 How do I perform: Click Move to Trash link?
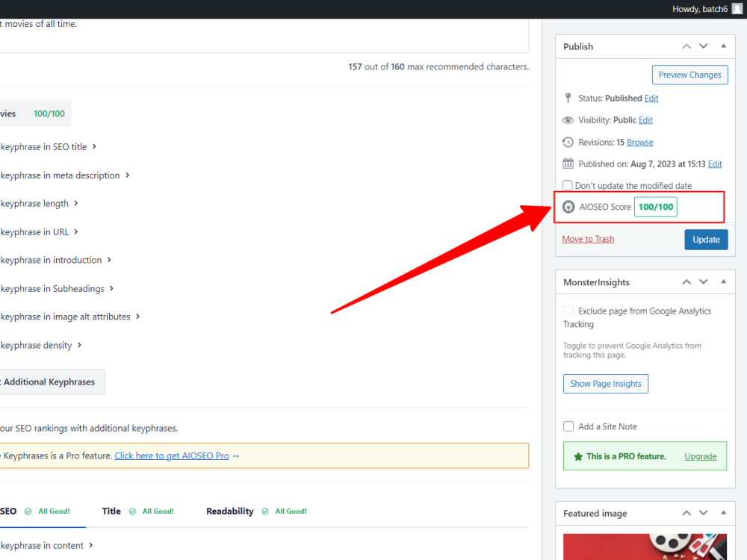(x=588, y=239)
